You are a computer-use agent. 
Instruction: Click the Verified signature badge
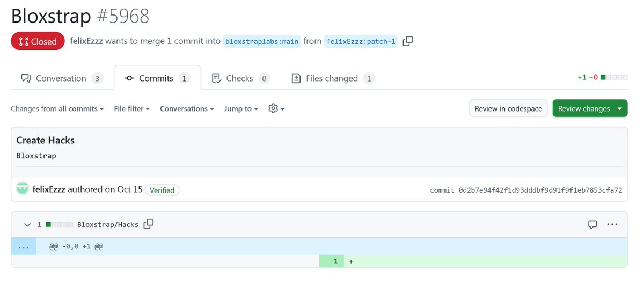162,190
